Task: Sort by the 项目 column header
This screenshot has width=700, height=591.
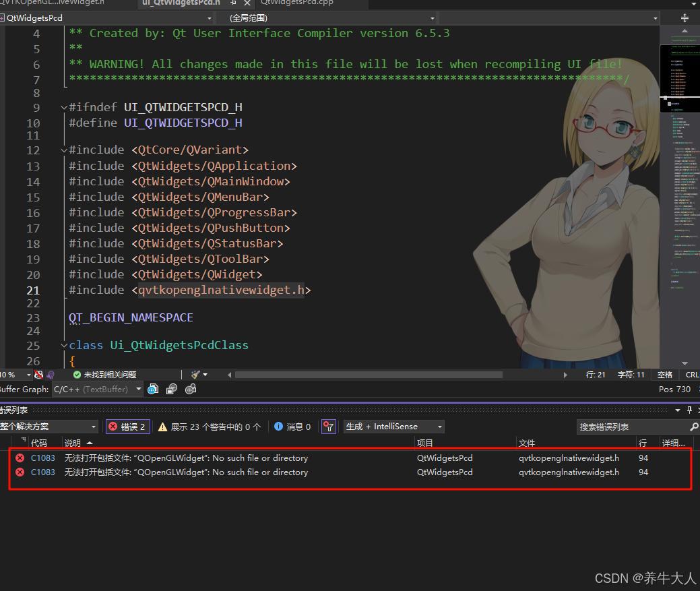Action: click(424, 443)
